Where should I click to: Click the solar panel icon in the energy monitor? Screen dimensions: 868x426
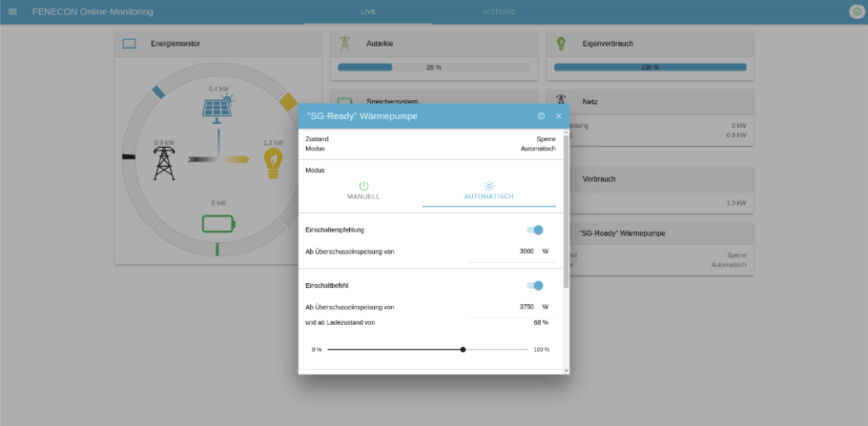coord(218,106)
